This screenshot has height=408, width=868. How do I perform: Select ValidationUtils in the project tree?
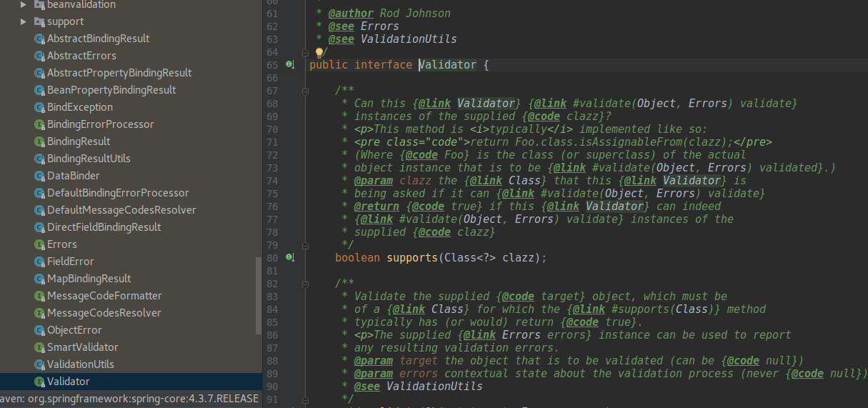pos(80,364)
